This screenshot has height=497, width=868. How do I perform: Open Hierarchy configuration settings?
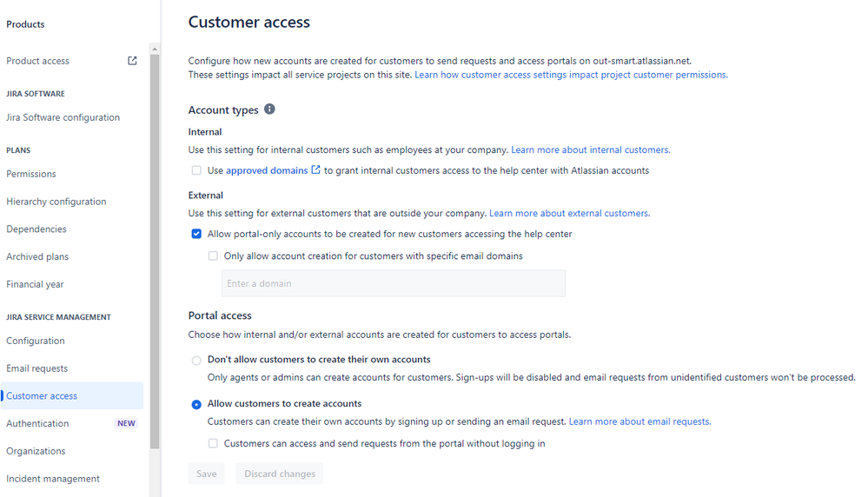click(56, 202)
